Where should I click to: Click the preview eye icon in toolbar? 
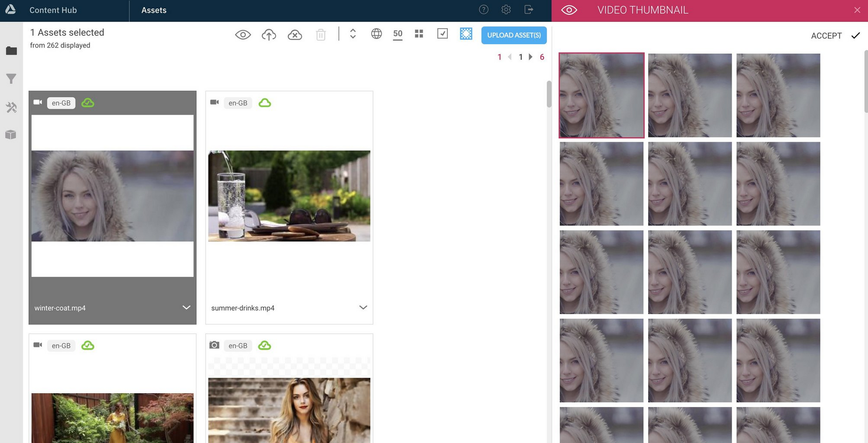point(243,35)
